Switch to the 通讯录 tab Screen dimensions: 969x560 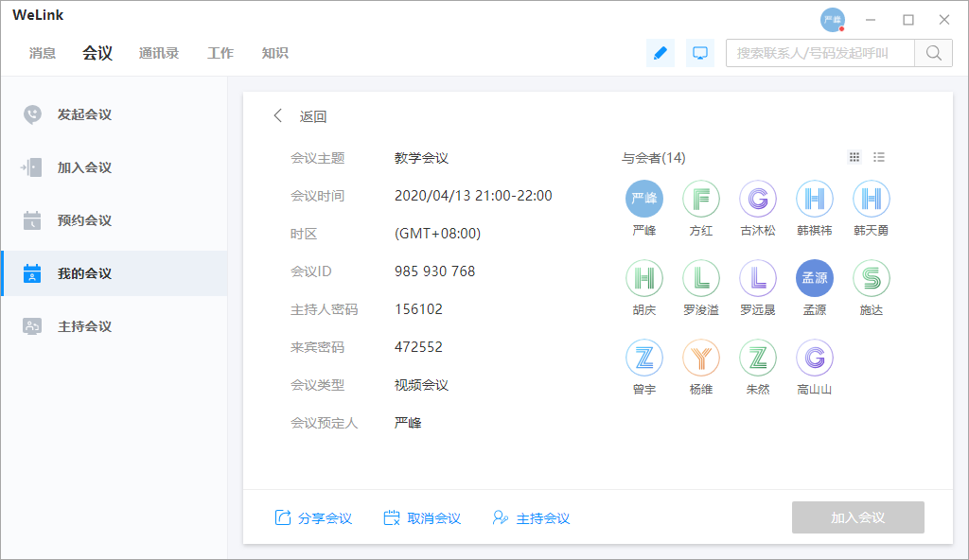[x=159, y=53]
